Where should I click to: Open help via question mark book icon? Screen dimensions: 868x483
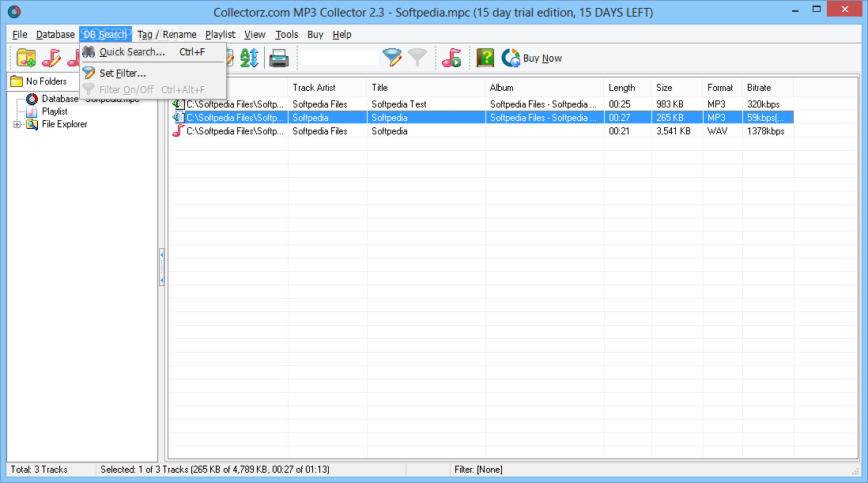click(x=485, y=58)
